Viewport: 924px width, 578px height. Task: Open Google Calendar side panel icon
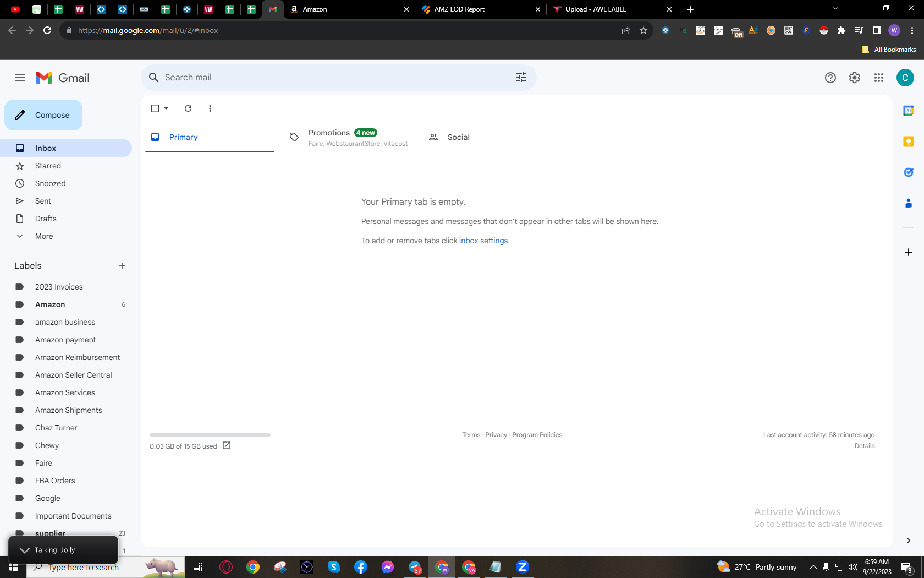(909, 111)
